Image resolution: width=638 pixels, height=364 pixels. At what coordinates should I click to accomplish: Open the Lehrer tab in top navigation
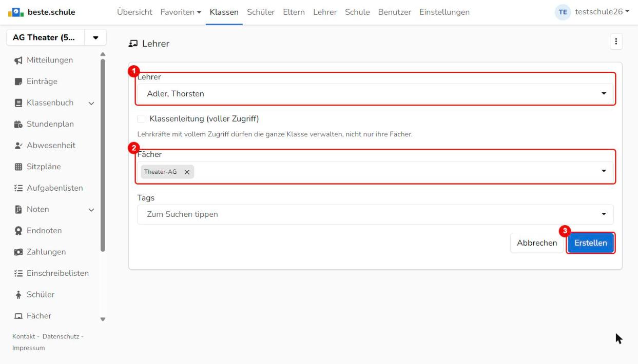pos(325,12)
